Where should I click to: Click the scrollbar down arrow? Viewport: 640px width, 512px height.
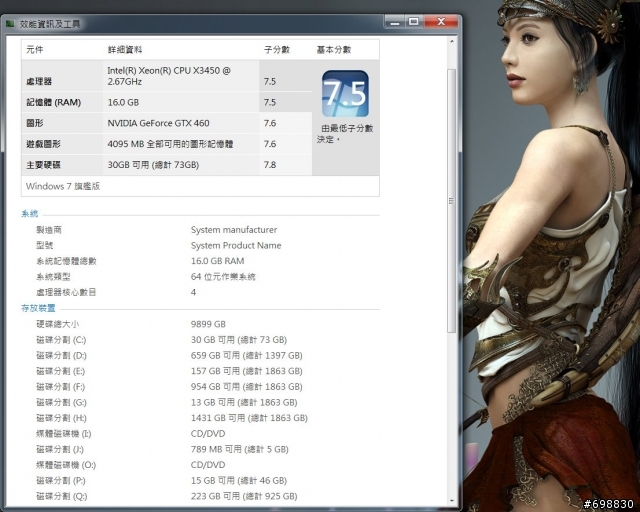click(451, 501)
